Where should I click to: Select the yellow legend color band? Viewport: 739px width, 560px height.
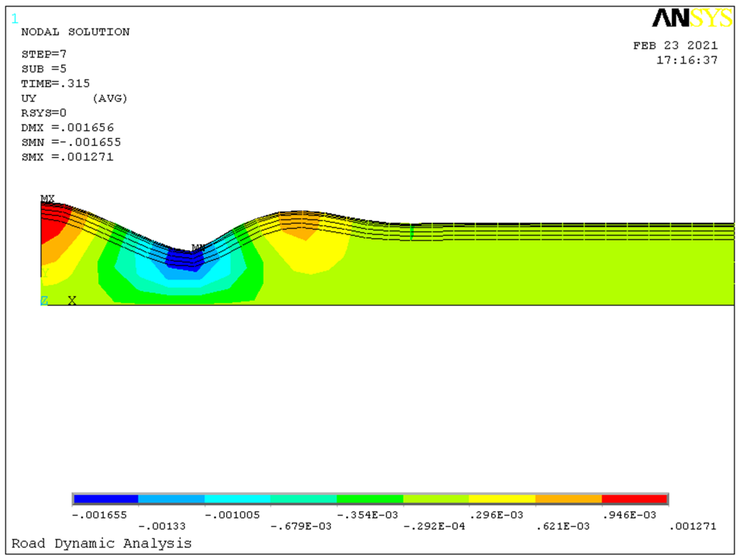502,499
